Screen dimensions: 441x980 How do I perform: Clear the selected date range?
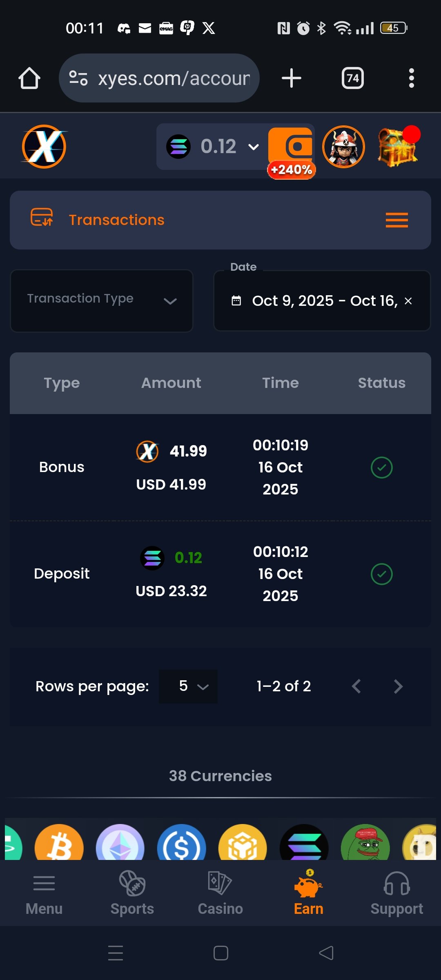[408, 301]
